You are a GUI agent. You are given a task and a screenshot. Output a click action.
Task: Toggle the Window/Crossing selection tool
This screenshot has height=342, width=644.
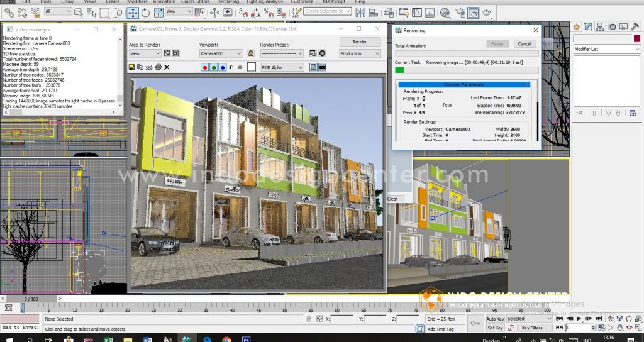(118, 13)
